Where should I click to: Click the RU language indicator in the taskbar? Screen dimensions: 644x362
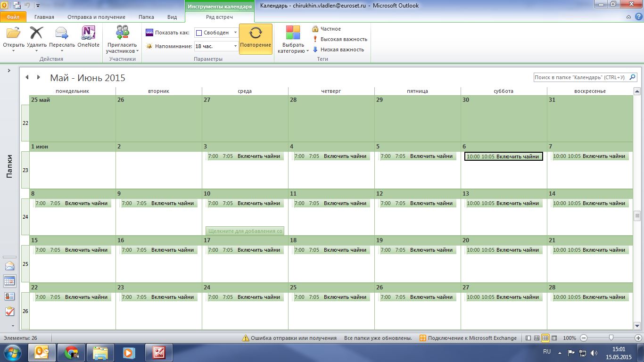(x=547, y=352)
